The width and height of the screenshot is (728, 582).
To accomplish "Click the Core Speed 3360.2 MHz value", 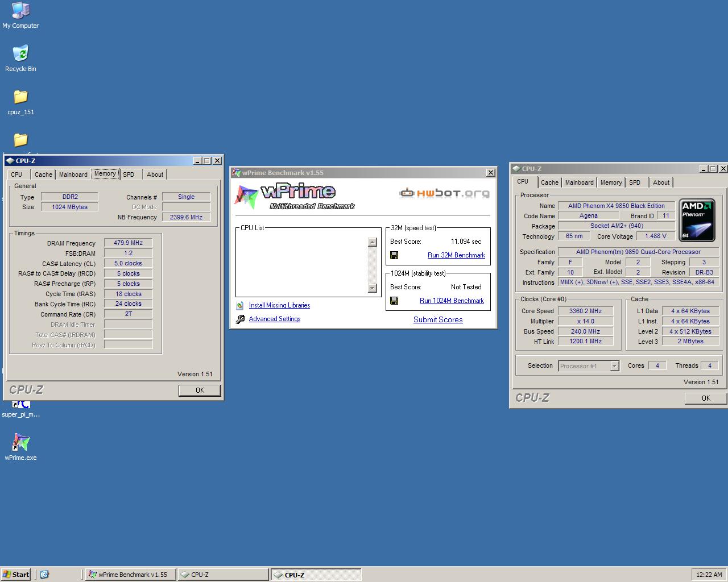I will [585, 311].
